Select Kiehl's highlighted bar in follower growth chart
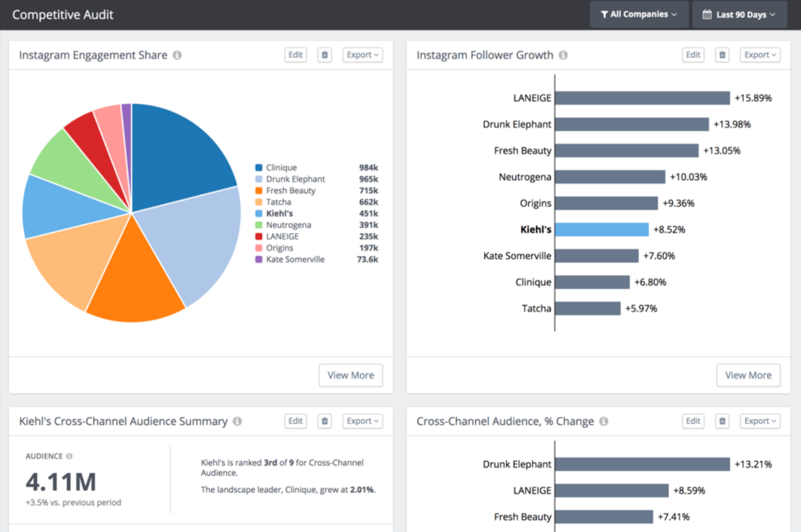The image size is (801, 532). click(602, 229)
